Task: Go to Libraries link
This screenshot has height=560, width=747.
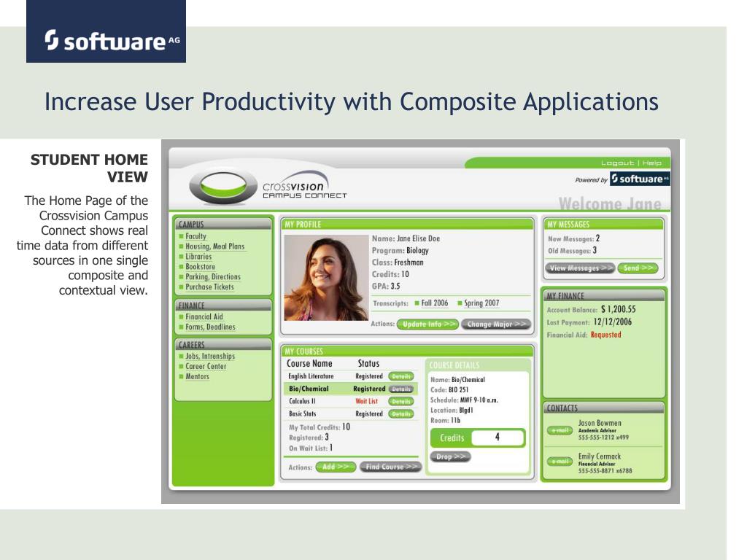Action: click(x=198, y=256)
